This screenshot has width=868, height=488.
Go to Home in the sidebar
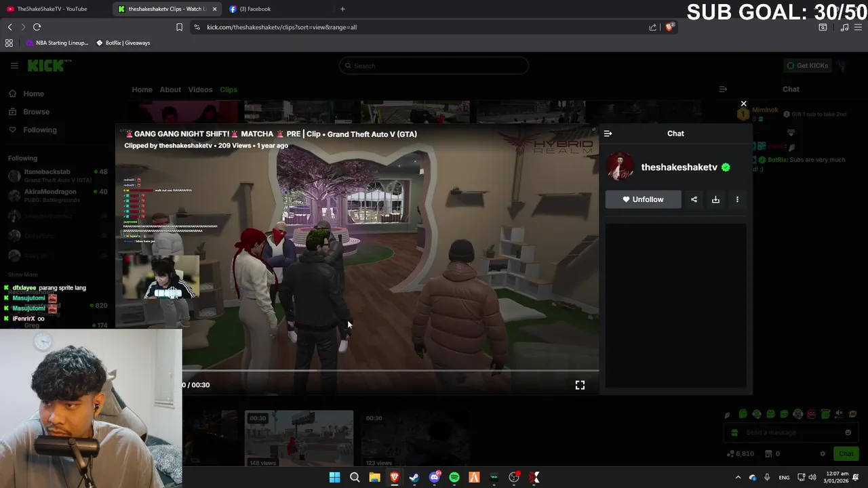(27, 94)
